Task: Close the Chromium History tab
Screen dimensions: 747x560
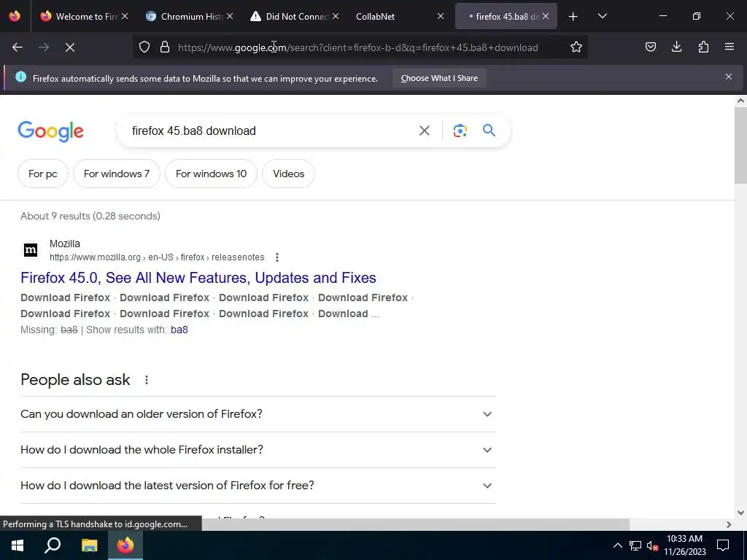Action: (230, 16)
